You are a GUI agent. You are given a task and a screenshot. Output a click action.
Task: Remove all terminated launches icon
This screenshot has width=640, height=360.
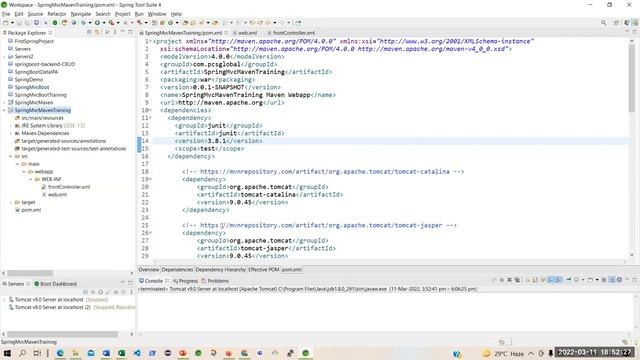tap(517, 280)
